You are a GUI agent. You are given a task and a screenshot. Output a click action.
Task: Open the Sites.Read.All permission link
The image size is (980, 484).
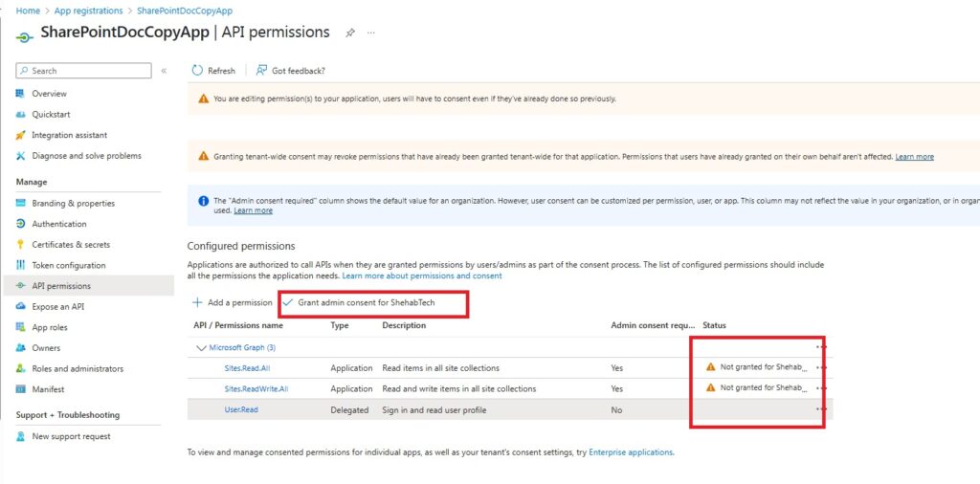pos(249,368)
